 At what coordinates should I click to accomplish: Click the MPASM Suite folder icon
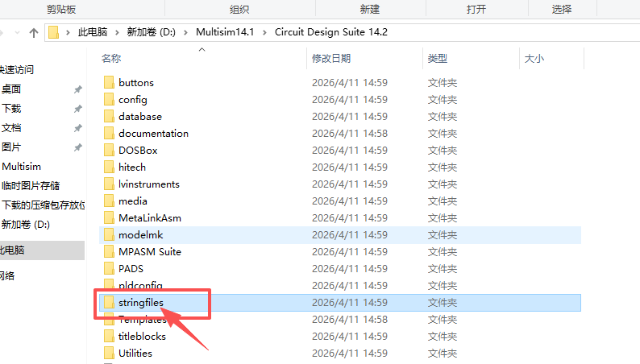tap(109, 251)
